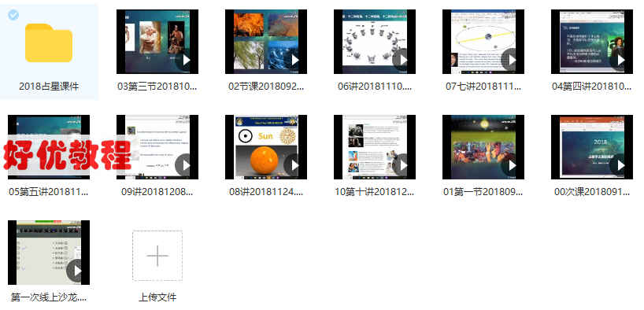Click the plus upload tile

tap(157, 256)
